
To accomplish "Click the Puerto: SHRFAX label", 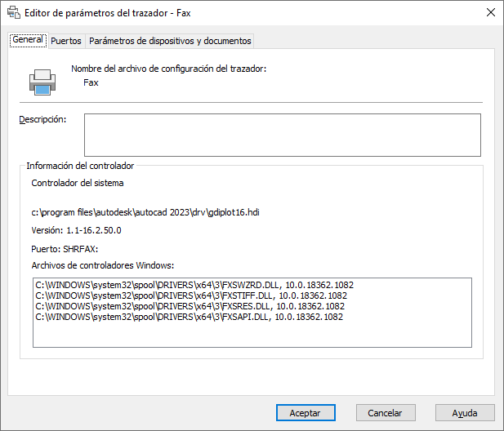I will click(65, 249).
